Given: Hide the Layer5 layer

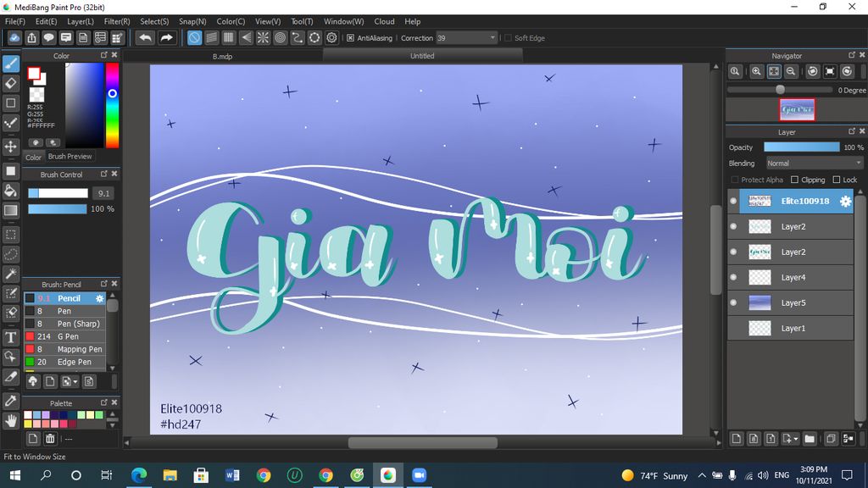Looking at the screenshot, I should (733, 302).
